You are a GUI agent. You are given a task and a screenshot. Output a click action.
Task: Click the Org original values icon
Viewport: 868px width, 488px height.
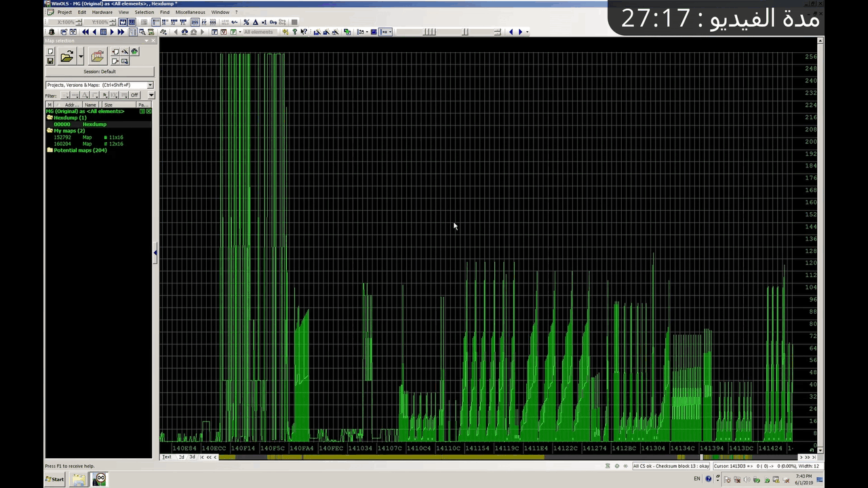[x=273, y=22]
